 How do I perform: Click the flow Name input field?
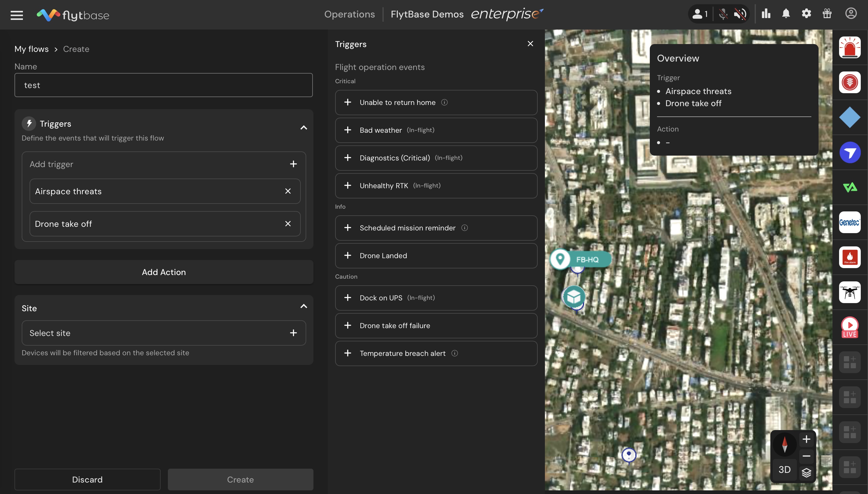click(163, 85)
